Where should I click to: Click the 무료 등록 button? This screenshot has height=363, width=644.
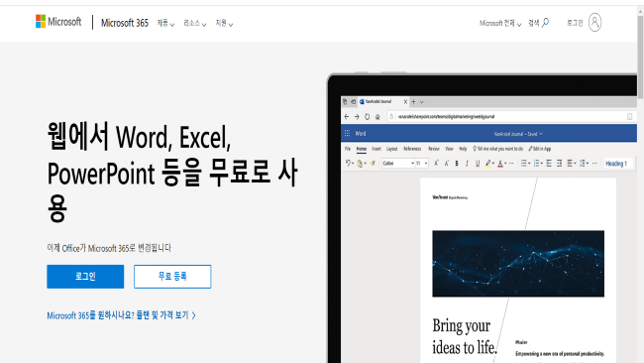click(x=172, y=277)
